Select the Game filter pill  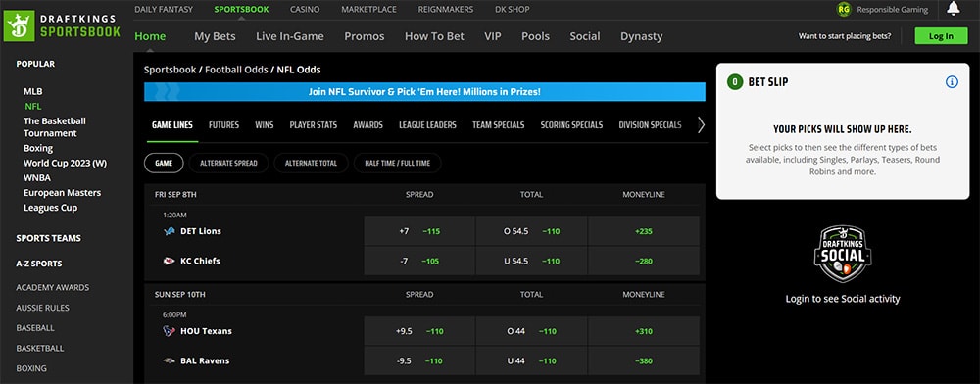click(164, 163)
